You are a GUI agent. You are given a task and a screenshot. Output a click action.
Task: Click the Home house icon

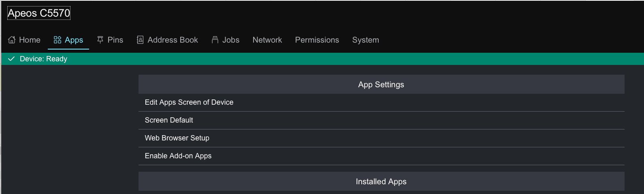click(12, 40)
